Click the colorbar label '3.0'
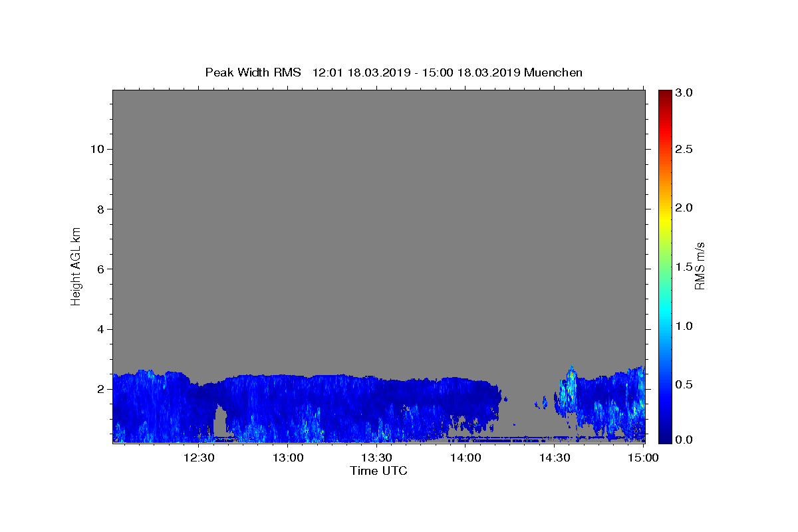This screenshot has height=532, width=798. [684, 93]
